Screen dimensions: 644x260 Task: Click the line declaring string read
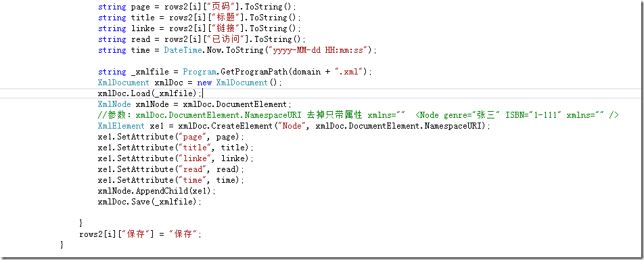[202, 39]
